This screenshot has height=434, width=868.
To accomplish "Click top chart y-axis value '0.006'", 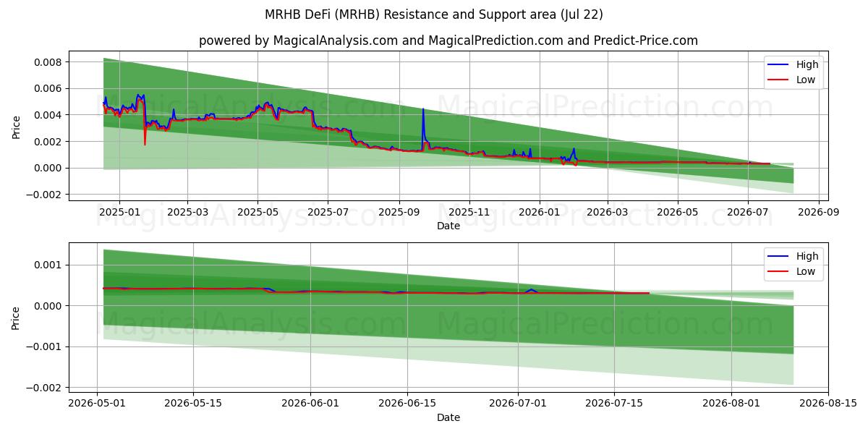I will tap(48, 88).
